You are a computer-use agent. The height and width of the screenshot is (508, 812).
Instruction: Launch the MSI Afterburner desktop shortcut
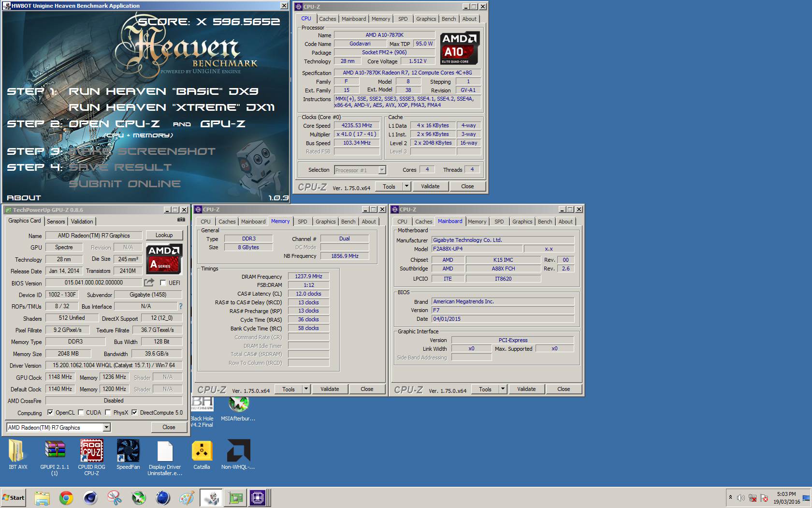coord(238,409)
